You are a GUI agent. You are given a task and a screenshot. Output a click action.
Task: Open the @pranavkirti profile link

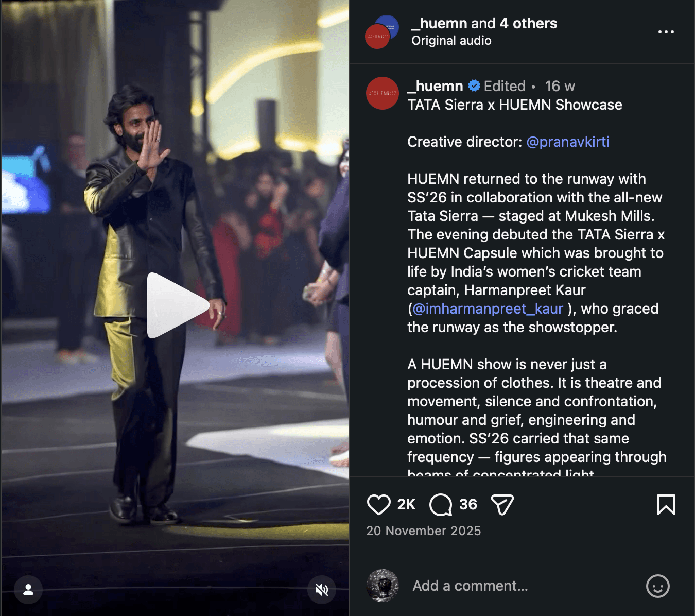[x=568, y=142]
